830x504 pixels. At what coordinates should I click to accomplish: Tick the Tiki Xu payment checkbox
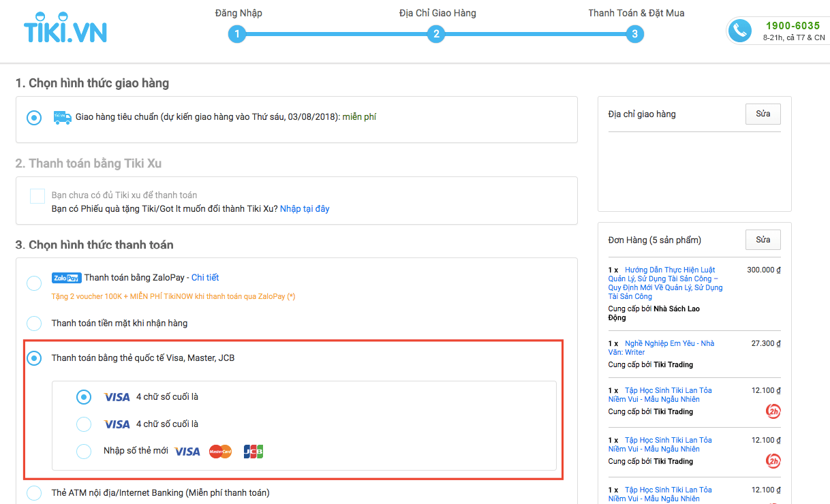(37, 196)
